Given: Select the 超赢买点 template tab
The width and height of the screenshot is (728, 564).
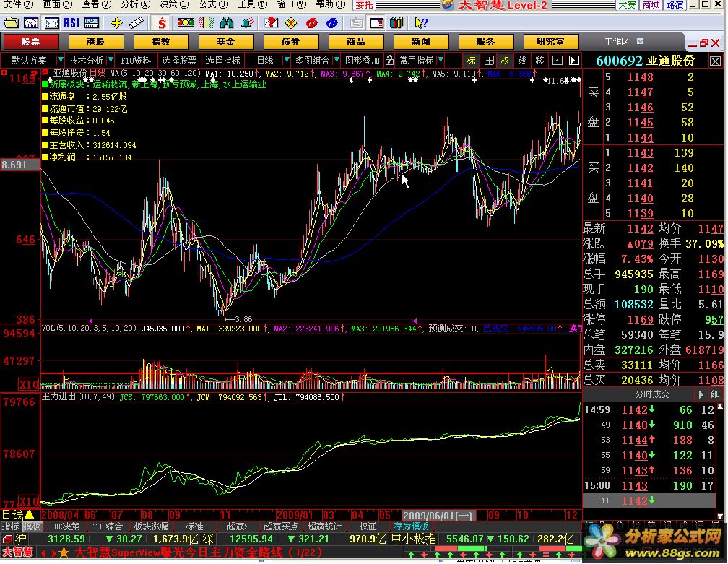Looking at the screenshot, I should point(281,527).
